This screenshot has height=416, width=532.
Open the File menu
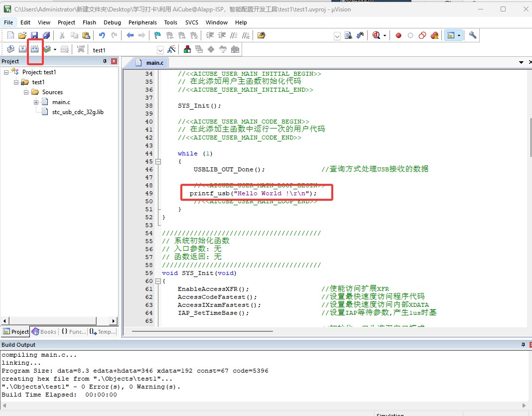pos(8,22)
